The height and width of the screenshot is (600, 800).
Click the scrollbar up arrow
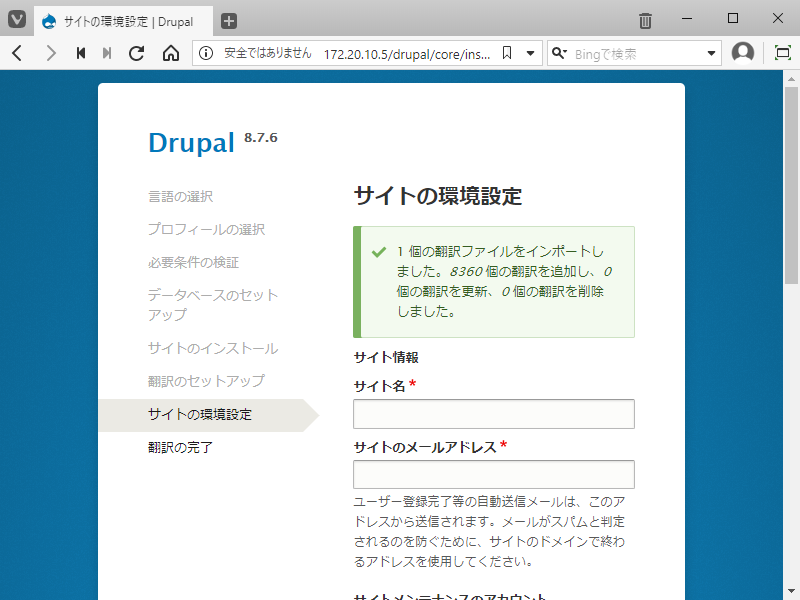pyautogui.click(x=791, y=79)
